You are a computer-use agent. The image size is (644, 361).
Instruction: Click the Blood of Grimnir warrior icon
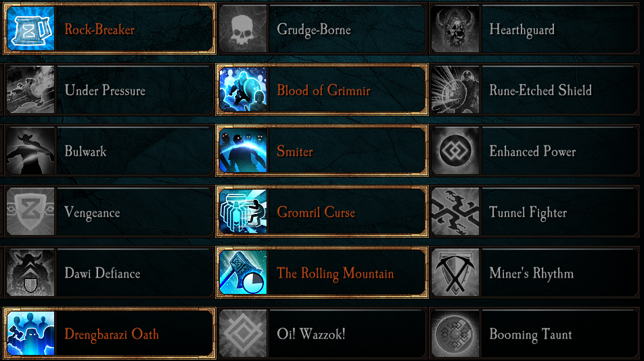[x=243, y=89]
